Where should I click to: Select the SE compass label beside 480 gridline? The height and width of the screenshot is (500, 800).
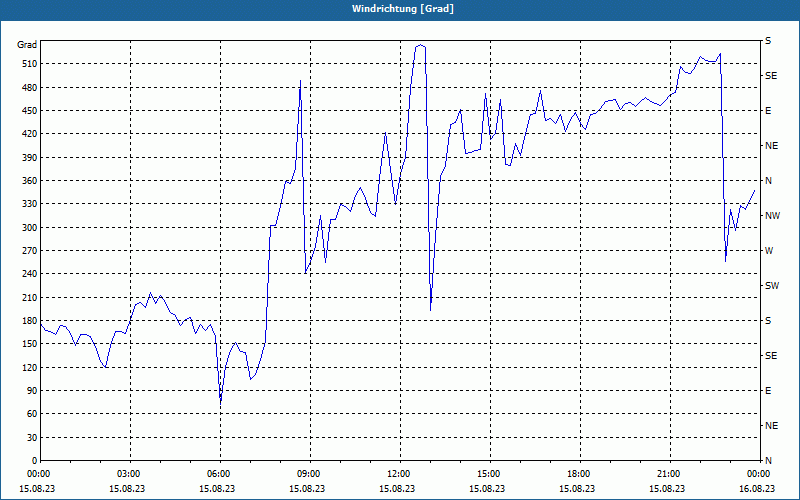coord(771,76)
